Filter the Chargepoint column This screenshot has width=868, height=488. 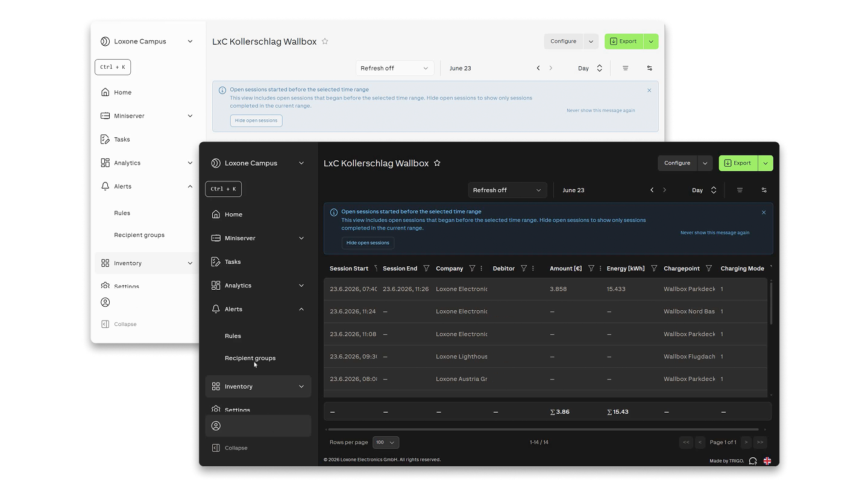(x=709, y=269)
